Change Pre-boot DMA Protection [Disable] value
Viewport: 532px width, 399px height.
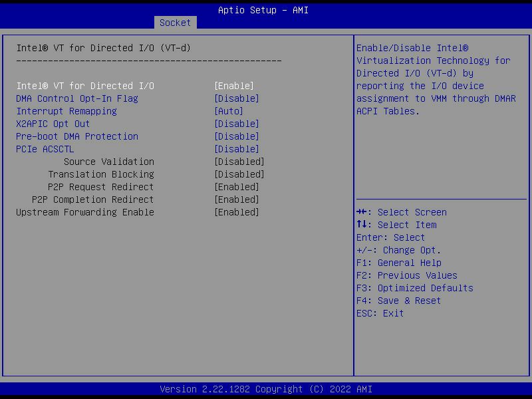click(x=237, y=136)
